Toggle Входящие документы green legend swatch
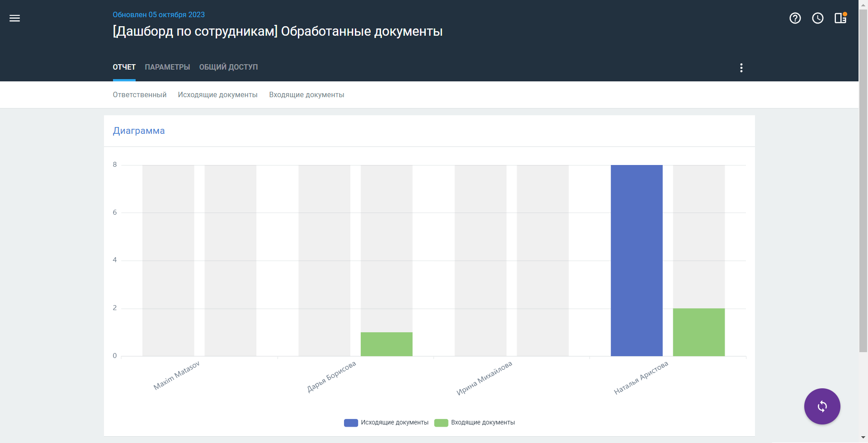 pos(441,423)
